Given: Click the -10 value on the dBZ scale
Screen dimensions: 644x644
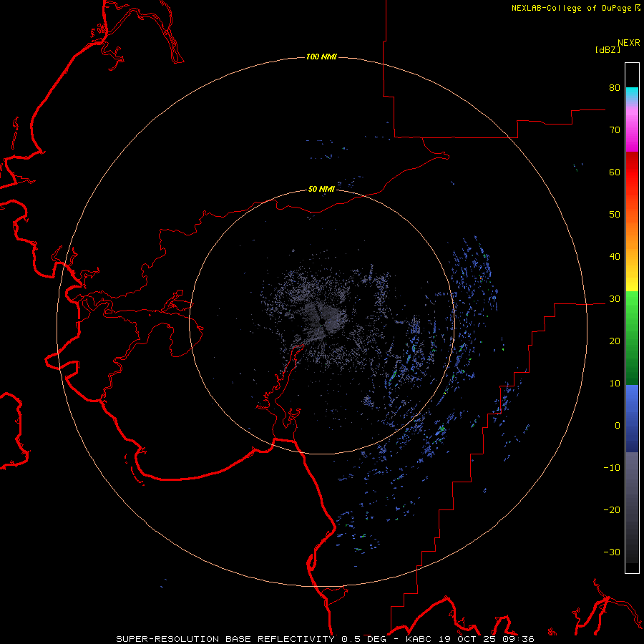Looking at the screenshot, I should tap(612, 468).
